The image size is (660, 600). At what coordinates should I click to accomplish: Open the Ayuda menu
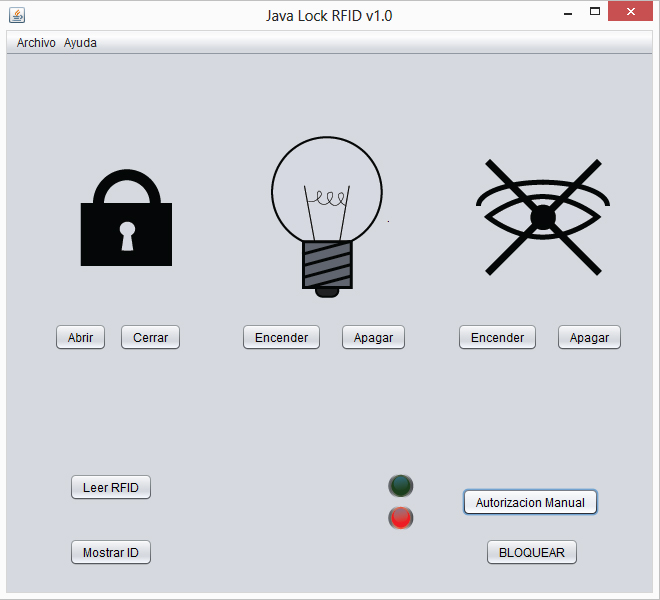pos(80,43)
